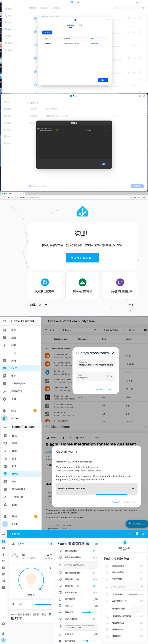Click the Repository URL input field

click(x=96, y=363)
